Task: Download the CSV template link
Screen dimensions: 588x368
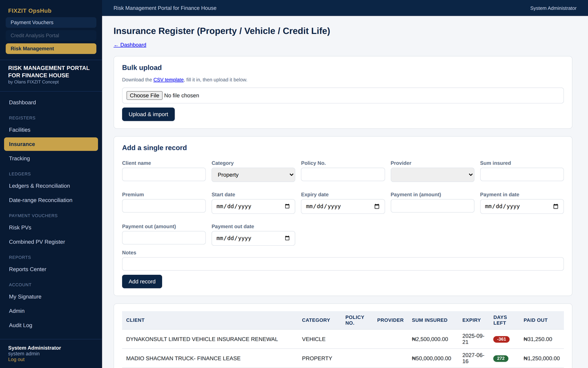Action: (169, 79)
